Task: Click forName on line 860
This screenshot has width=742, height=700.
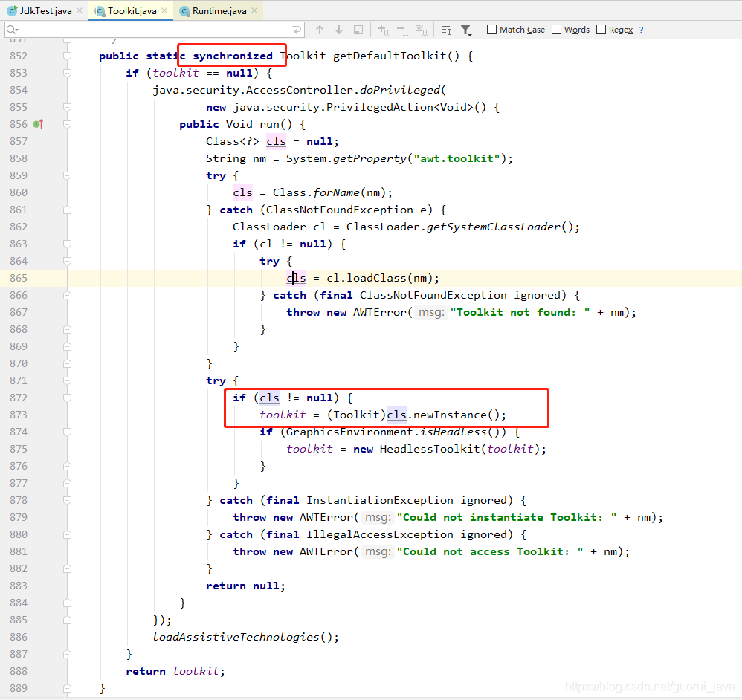Action: tap(336, 192)
